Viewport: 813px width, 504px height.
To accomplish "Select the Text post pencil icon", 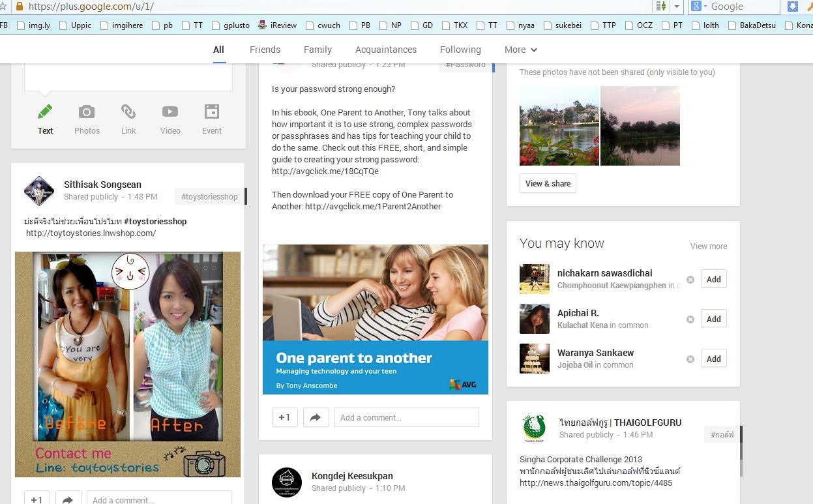I will pos(45,112).
